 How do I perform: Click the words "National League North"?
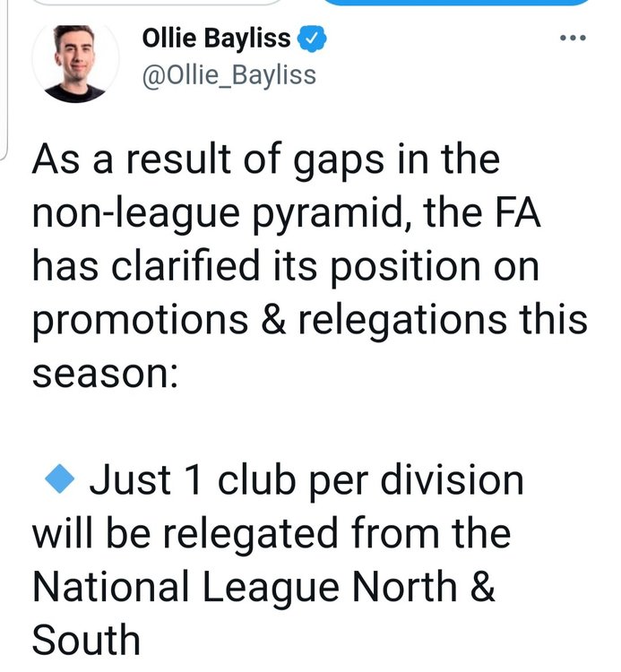[246, 587]
